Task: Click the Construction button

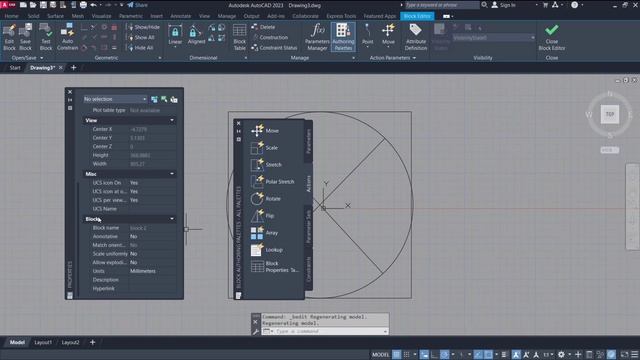Action: [269, 37]
